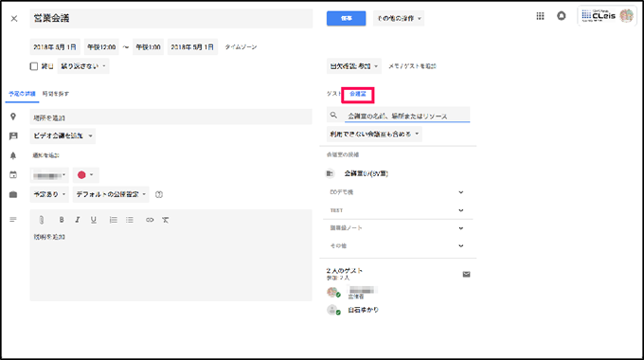Click the video conference icon
Image resolution: width=644 pixels, height=360 pixels.
tap(13, 136)
